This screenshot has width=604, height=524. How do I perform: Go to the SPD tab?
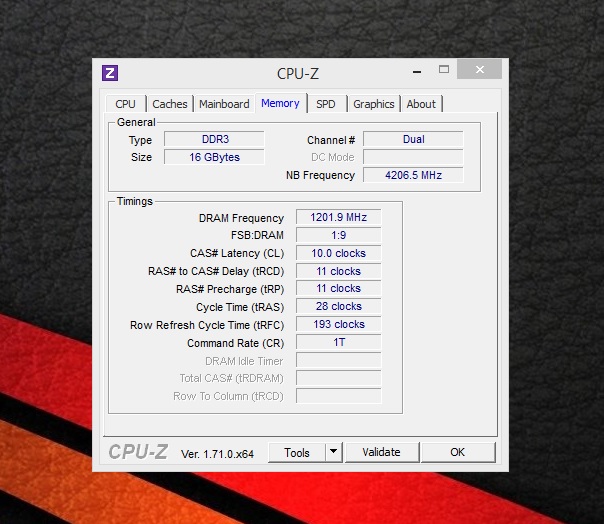point(326,104)
